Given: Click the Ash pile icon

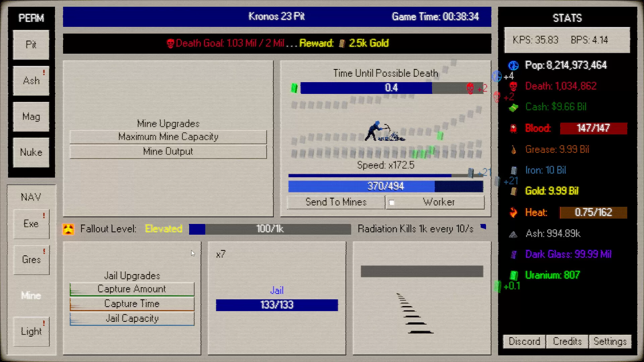Looking at the screenshot, I should [513, 234].
